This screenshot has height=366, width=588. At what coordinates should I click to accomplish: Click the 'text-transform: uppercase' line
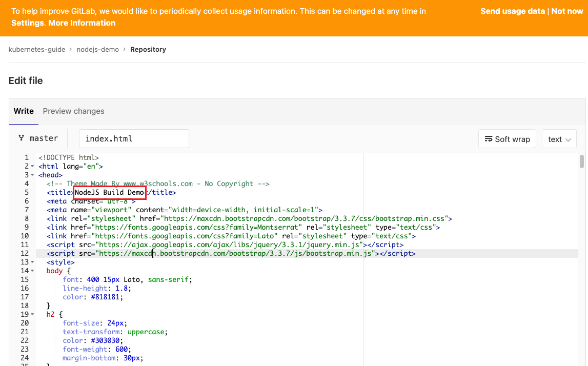pos(115,332)
